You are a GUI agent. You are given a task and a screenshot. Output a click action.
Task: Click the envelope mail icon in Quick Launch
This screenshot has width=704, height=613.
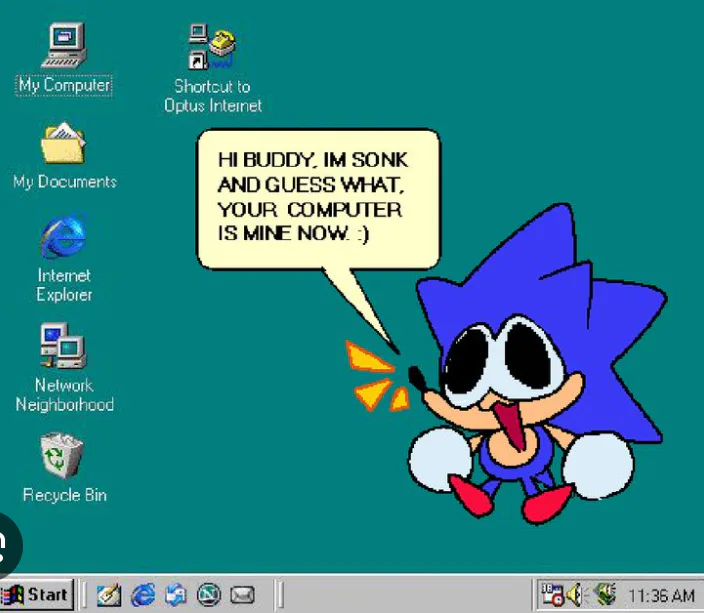pos(242,595)
